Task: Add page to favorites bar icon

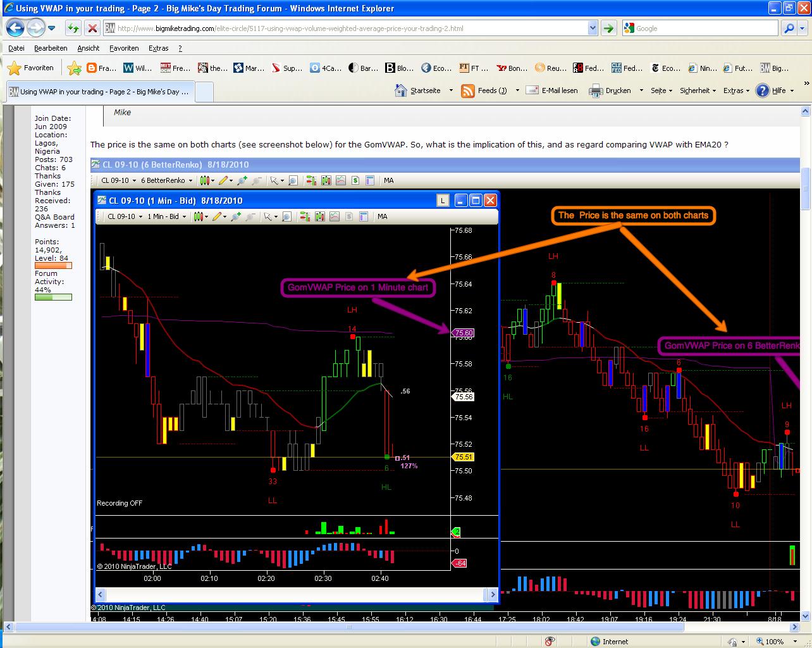Action: point(74,68)
